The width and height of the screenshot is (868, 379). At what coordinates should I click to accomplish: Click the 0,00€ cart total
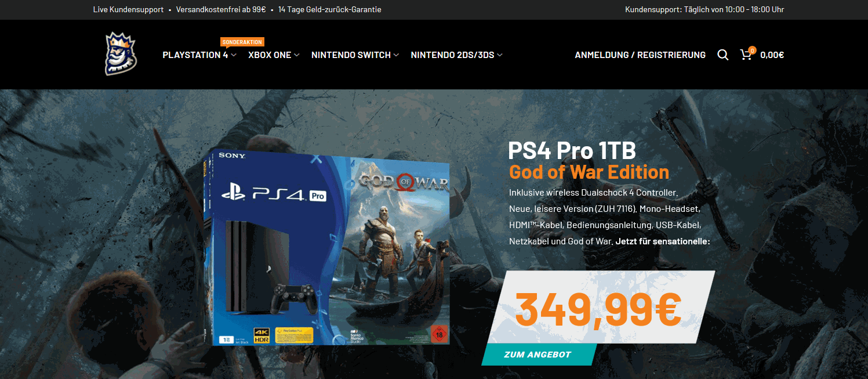(772, 55)
